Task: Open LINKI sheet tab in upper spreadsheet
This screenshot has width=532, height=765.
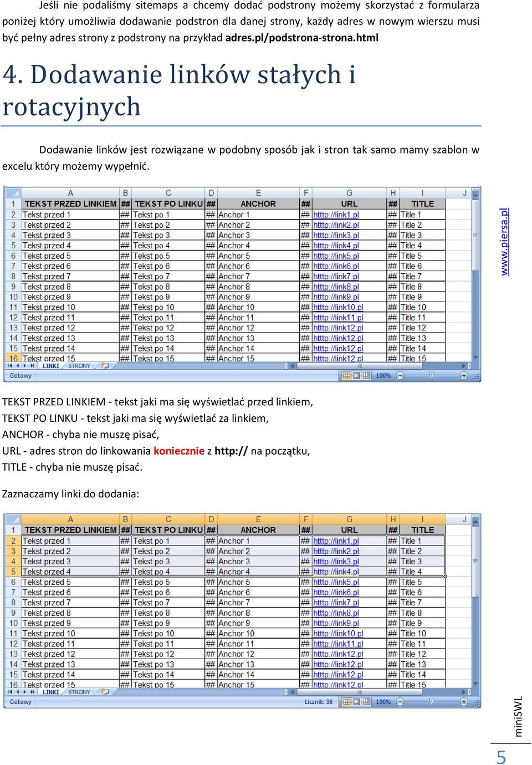Action: (x=50, y=366)
